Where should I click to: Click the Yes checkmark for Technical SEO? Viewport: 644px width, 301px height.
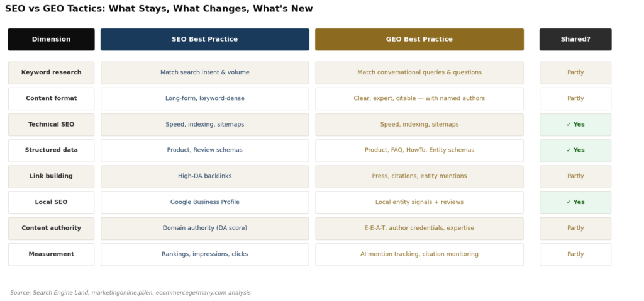pos(575,125)
